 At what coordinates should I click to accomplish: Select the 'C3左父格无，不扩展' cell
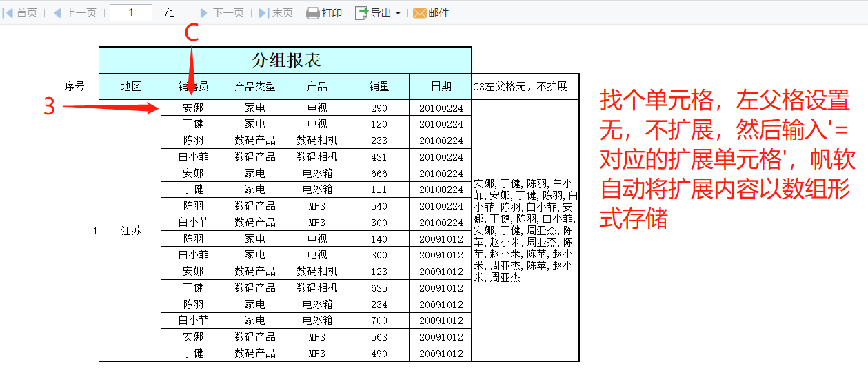[525, 86]
